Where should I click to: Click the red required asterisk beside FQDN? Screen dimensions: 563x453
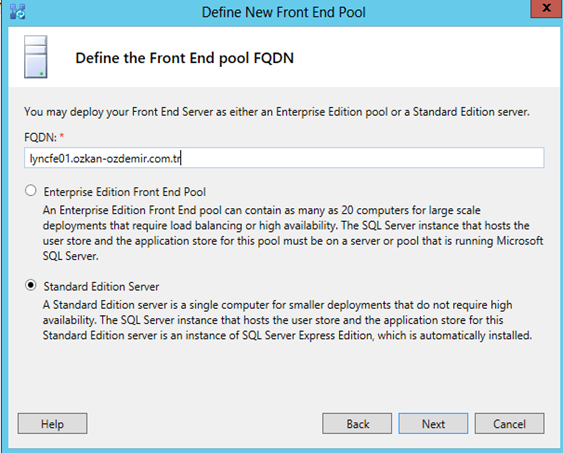62,135
